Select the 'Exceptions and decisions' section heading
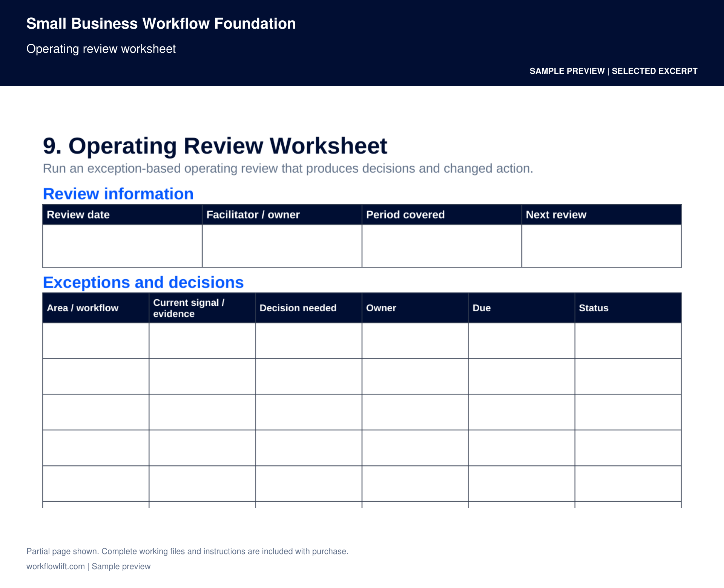 point(143,283)
